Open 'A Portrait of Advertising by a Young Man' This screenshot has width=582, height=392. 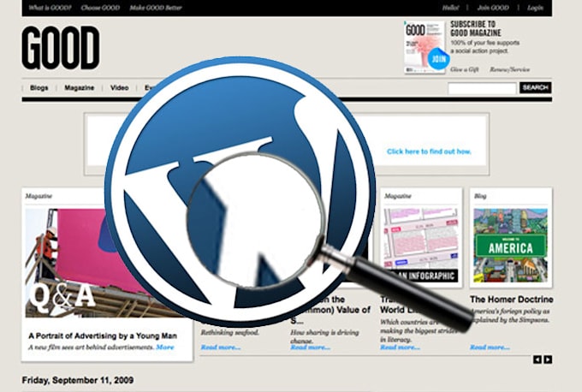[103, 336]
